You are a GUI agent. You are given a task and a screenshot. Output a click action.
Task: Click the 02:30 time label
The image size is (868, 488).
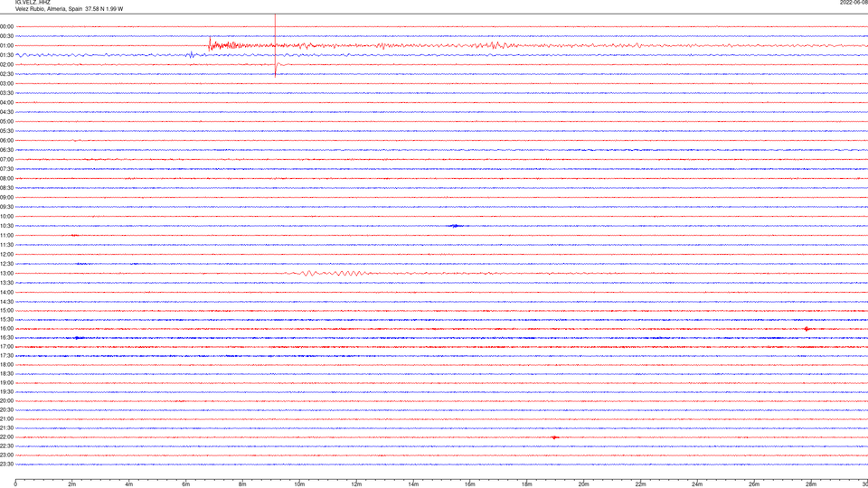point(6,74)
